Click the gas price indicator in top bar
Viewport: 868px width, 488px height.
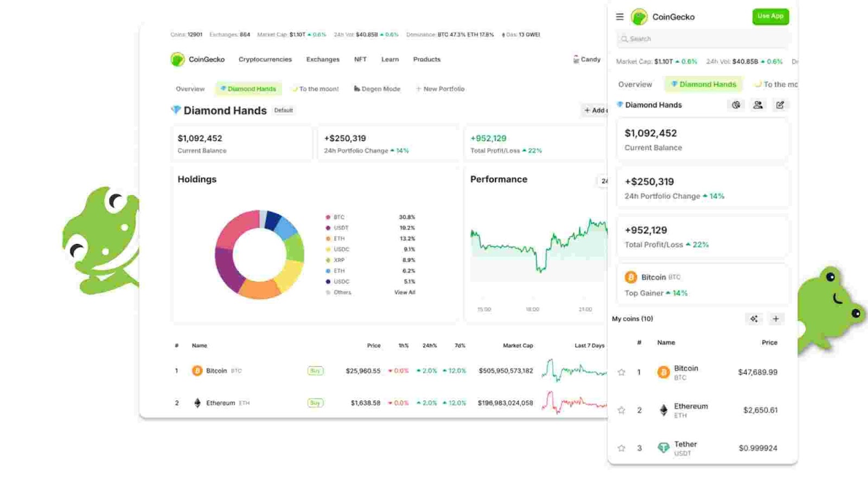click(x=520, y=35)
